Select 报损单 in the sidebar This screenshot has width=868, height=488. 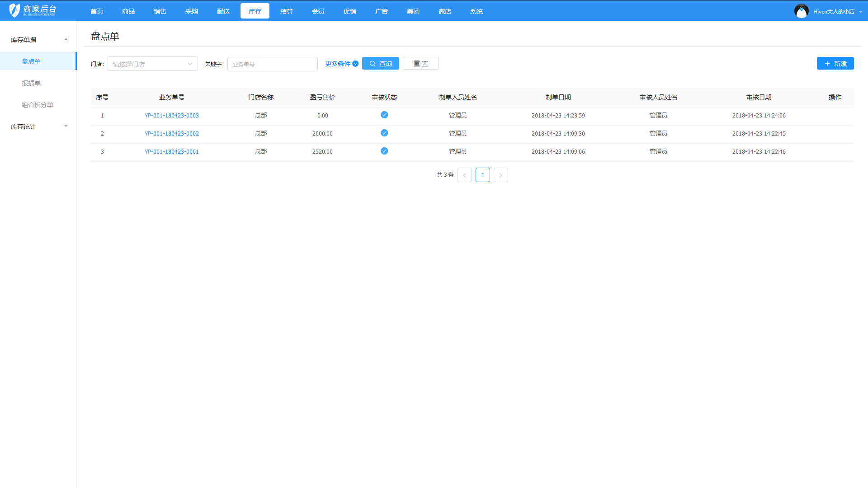tap(31, 83)
